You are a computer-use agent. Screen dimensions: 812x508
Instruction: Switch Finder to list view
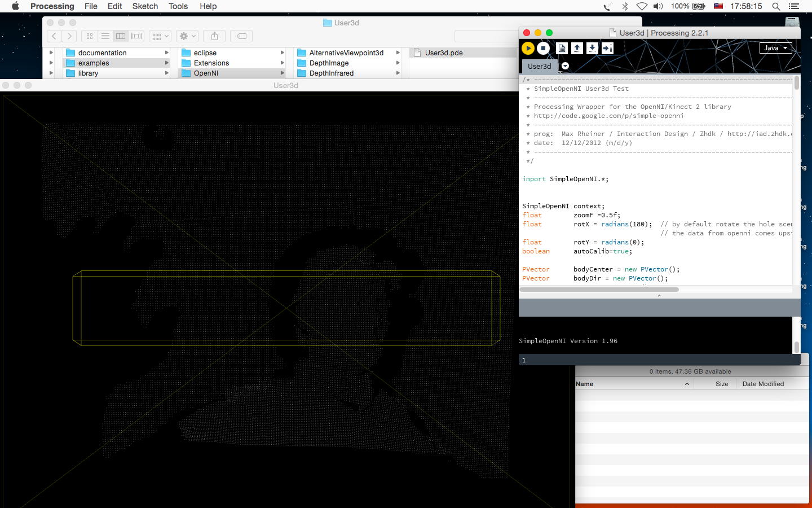pyautogui.click(x=105, y=36)
